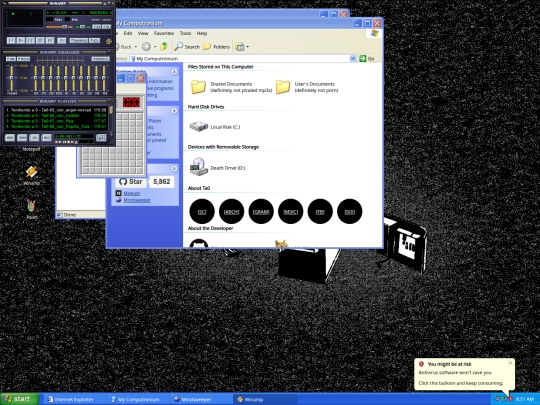540x405 pixels.
Task: Expand the address bar dropdown
Action: (353, 59)
